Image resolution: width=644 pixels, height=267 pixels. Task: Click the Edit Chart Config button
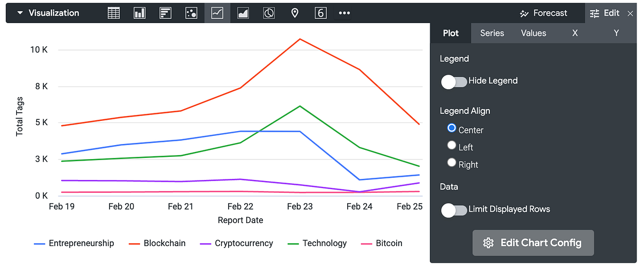click(533, 243)
